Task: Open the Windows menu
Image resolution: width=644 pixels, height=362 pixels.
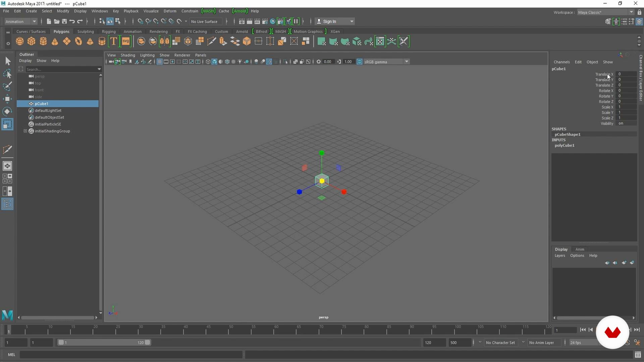Action: click(x=100, y=11)
